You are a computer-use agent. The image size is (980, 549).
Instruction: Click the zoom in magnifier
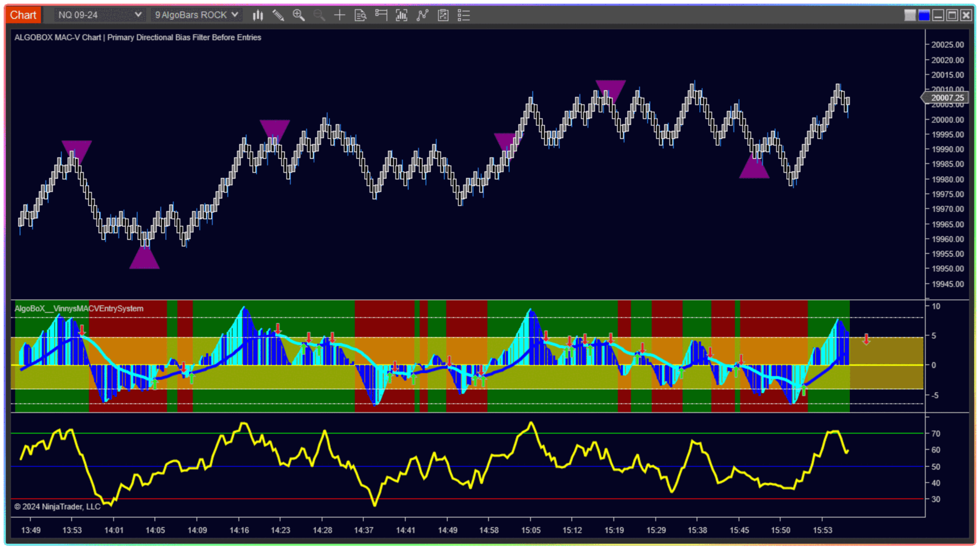299,15
